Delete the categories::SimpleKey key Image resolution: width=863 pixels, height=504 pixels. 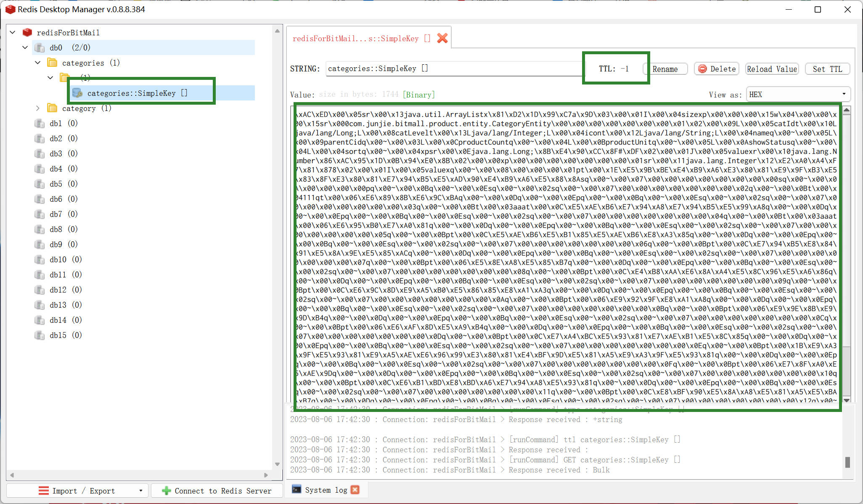click(x=717, y=69)
